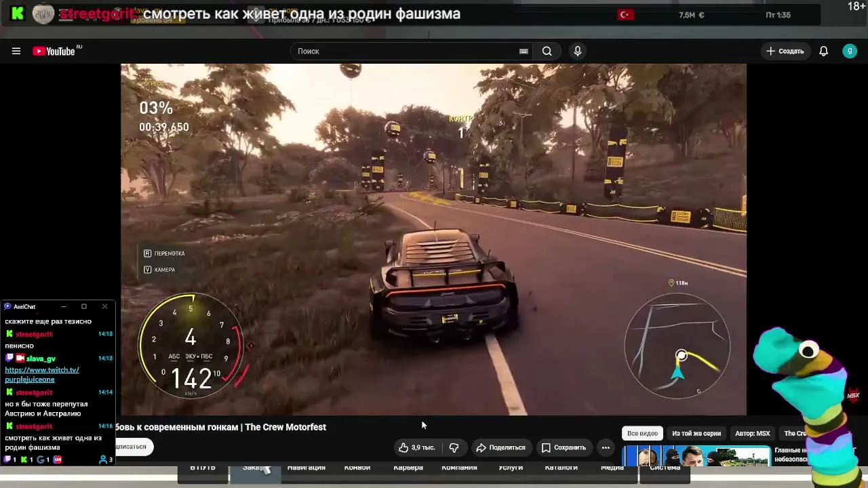Maximize the AxelChat window
Screen dimensions: 868x488
(x=84, y=306)
